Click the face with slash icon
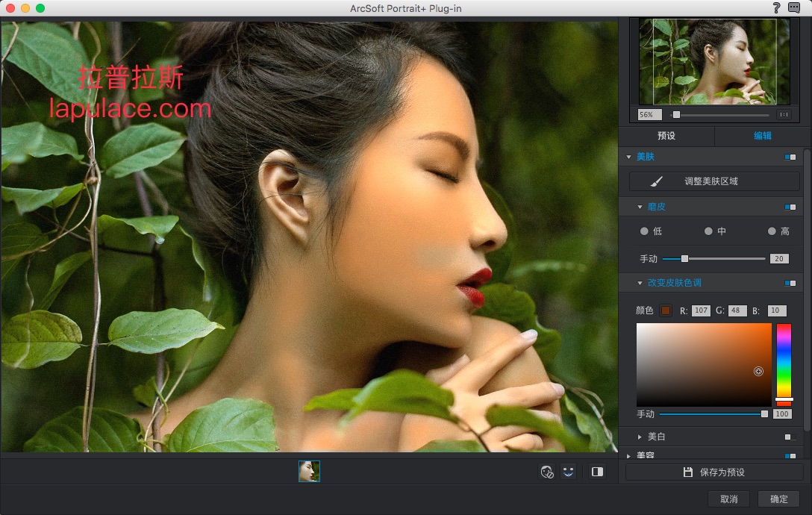The width and height of the screenshot is (812, 515). (x=547, y=472)
